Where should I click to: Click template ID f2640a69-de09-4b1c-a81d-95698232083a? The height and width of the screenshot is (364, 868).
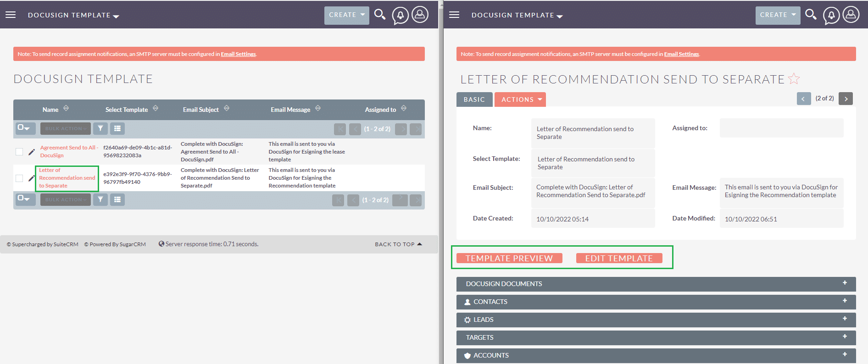point(138,152)
